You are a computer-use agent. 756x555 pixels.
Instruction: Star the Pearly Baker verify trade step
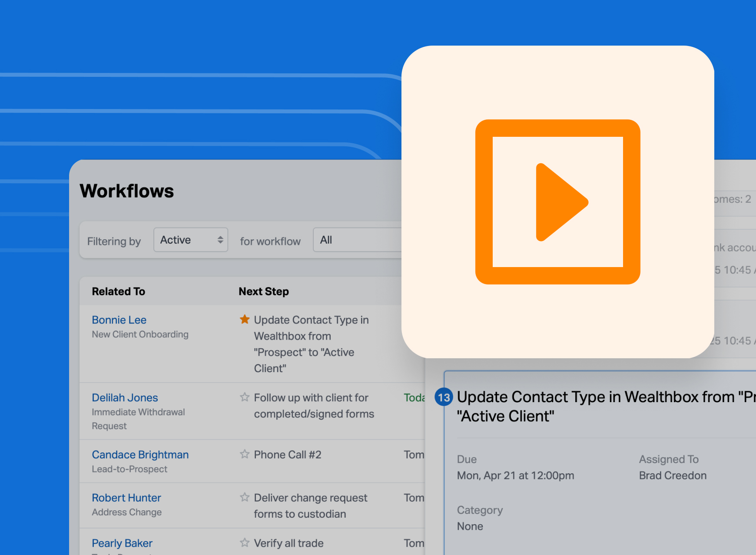point(245,543)
